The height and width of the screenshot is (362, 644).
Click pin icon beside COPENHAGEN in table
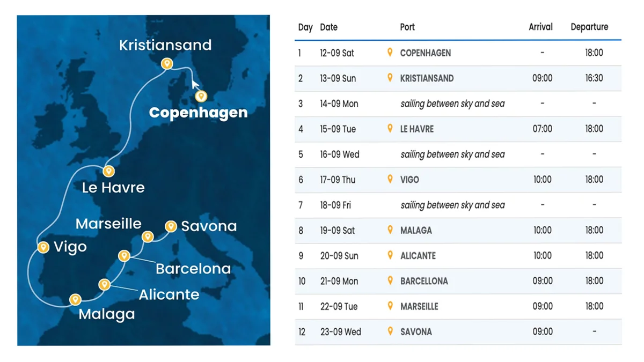click(x=390, y=53)
